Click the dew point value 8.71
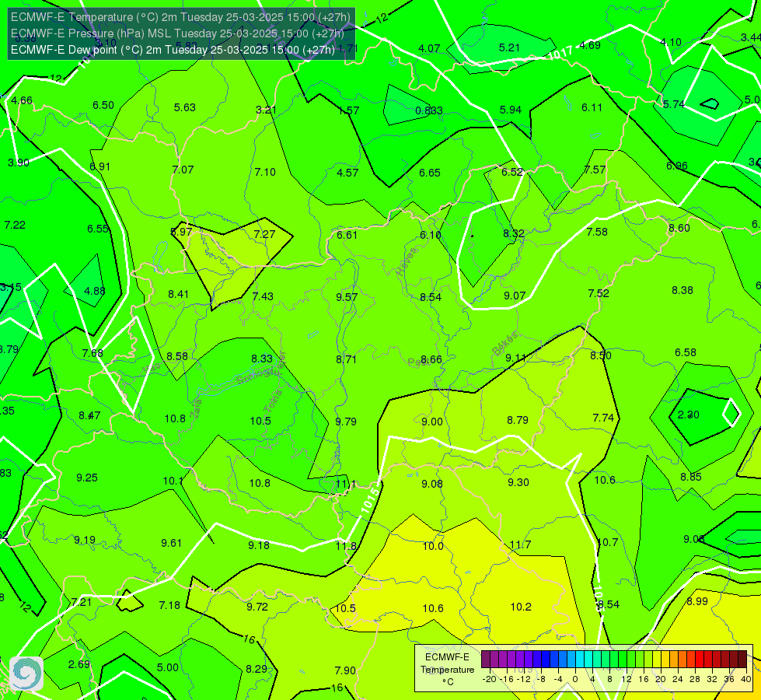This screenshot has width=761, height=700. pos(346,359)
